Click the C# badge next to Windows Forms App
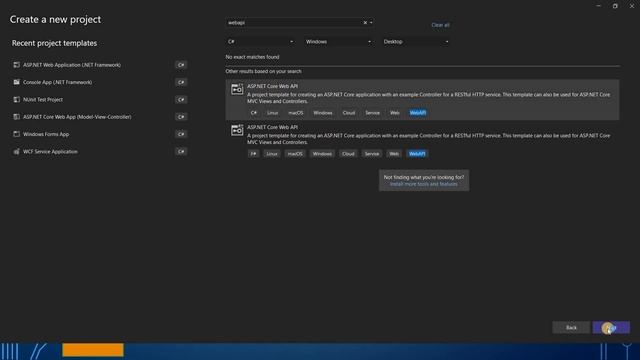 181,134
